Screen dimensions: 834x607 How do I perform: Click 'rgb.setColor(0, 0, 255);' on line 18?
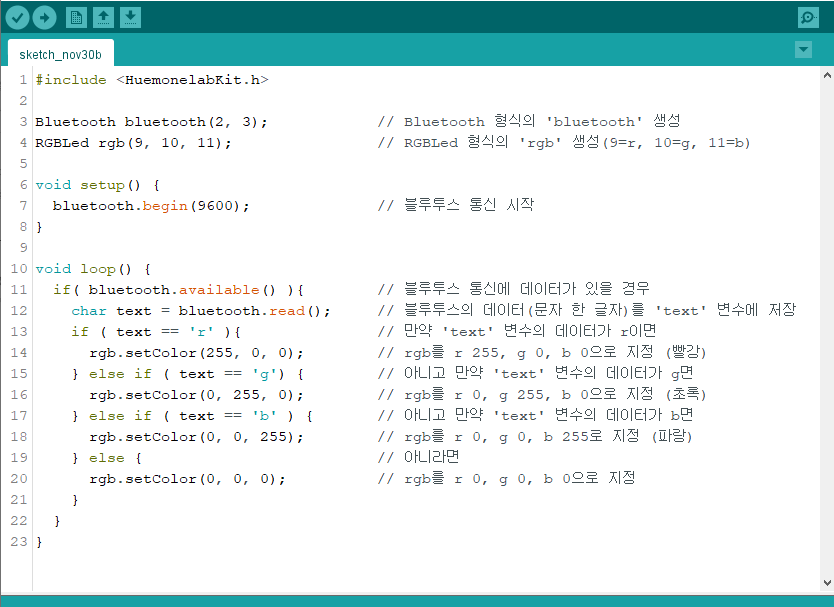[x=196, y=436]
